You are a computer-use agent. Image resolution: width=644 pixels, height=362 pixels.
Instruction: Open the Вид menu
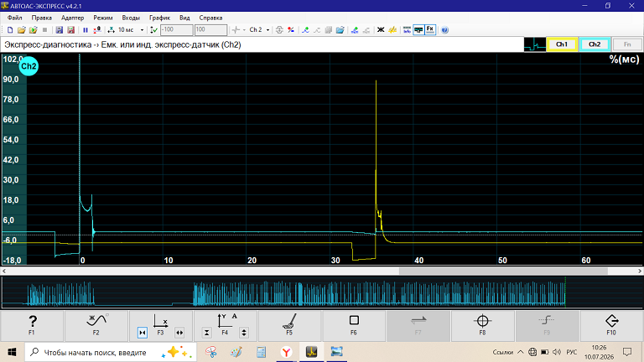[184, 18]
